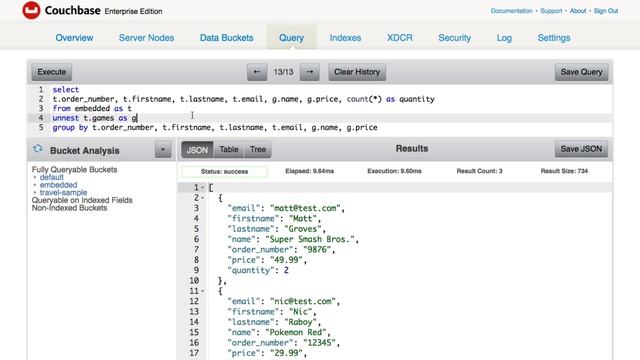Refresh the Bucket Analysis panel icon
The image size is (640, 360).
click(x=38, y=149)
